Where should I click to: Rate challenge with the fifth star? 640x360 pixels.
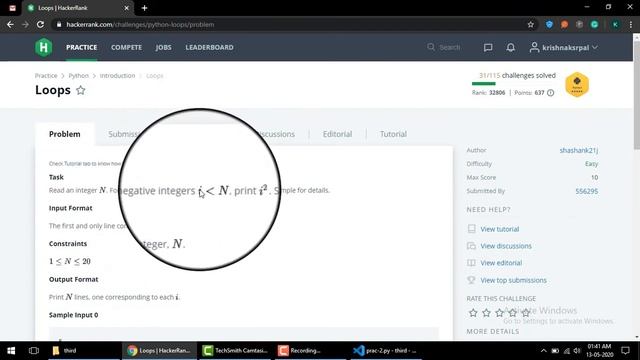pos(526,313)
